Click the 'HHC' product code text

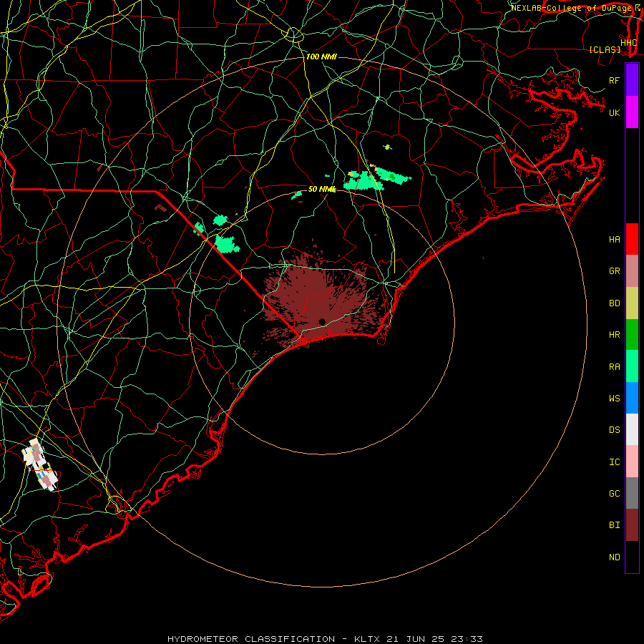tap(629, 43)
